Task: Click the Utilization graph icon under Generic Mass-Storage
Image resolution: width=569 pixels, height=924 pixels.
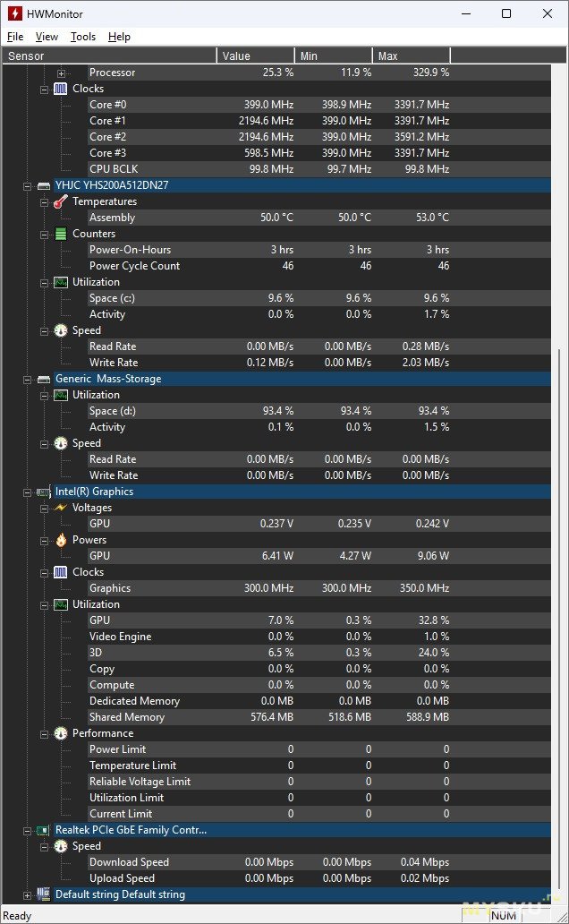Action: pos(61,395)
